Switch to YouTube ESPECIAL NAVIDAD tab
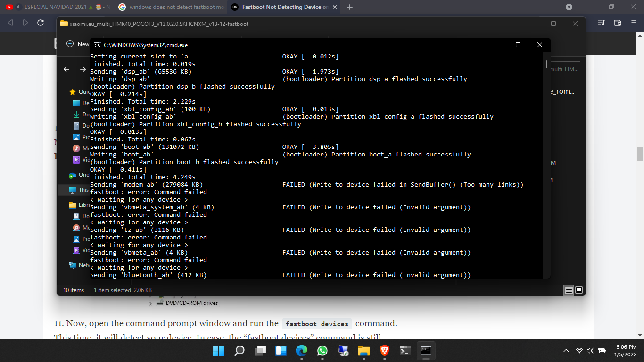Screen dimensions: 644x362 point(57,7)
